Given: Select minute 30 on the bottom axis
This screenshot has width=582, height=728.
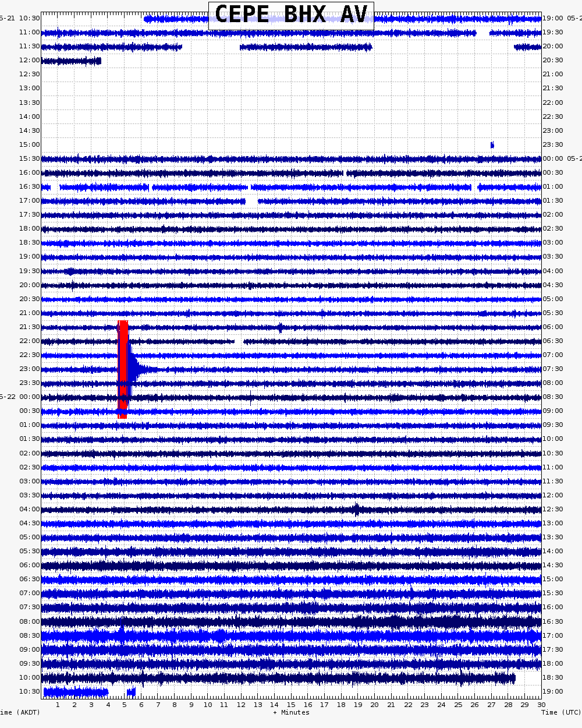Looking at the screenshot, I should 541,705.
